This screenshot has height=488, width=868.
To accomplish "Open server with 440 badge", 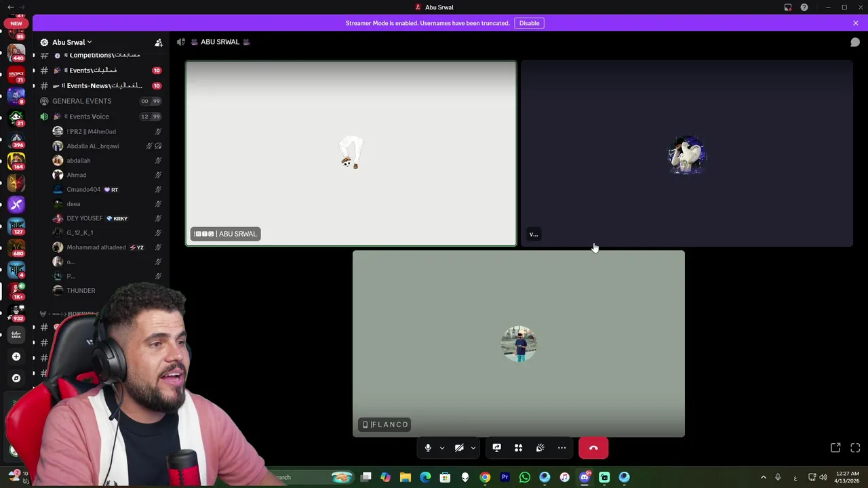I will [16, 52].
